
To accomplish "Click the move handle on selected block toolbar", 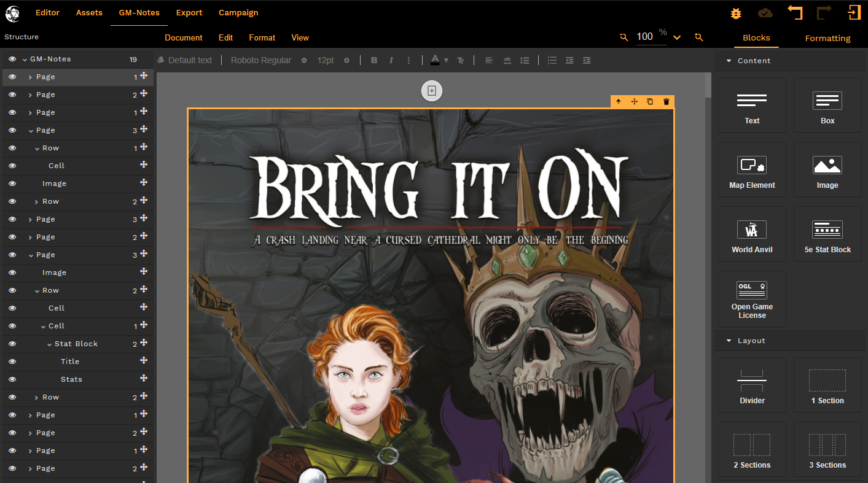I will coord(635,102).
